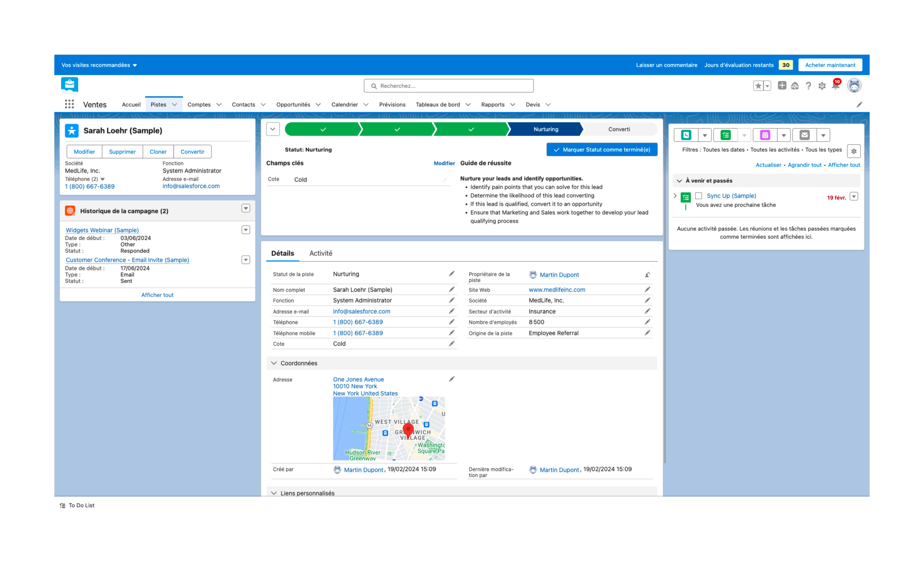Open the Rapports tab
The width and height of the screenshot is (924, 568).
click(x=492, y=104)
